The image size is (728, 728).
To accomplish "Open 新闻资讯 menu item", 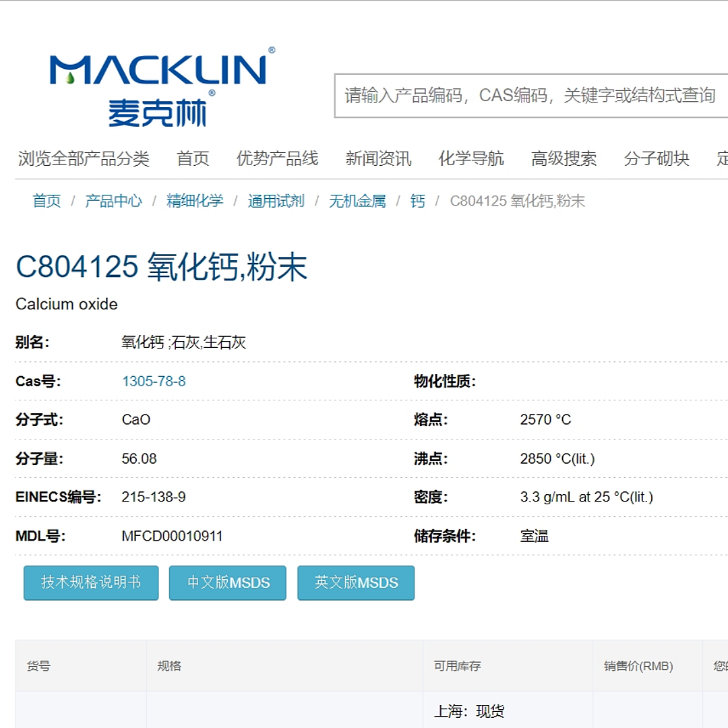I will pyautogui.click(x=378, y=158).
